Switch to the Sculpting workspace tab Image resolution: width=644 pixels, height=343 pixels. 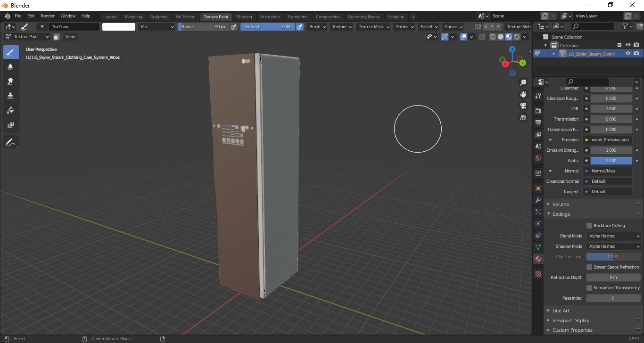[x=159, y=17]
